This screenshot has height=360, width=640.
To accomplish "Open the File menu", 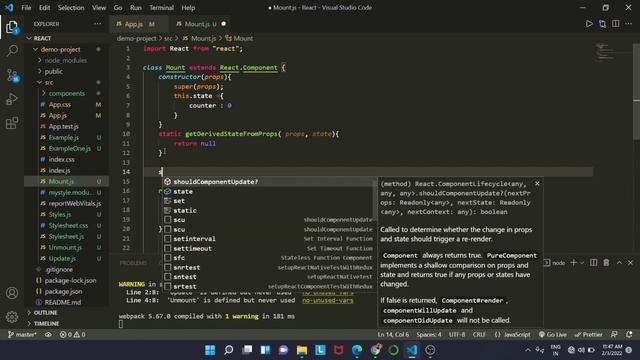I will (26, 8).
